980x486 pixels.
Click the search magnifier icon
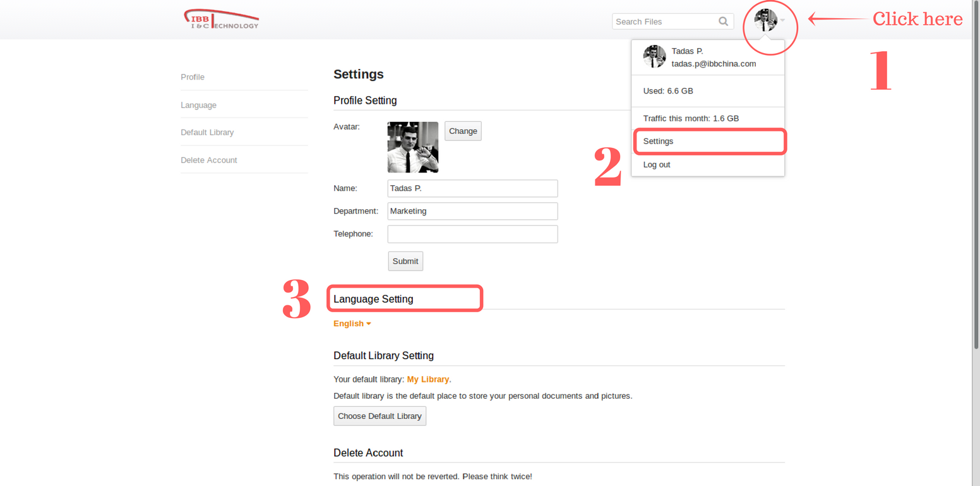tap(724, 21)
